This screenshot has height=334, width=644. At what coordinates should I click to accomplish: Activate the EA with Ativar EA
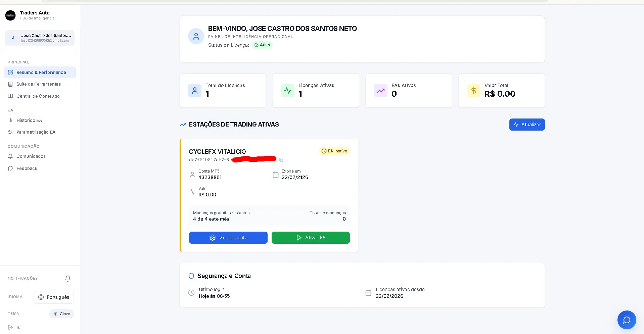pyautogui.click(x=311, y=238)
